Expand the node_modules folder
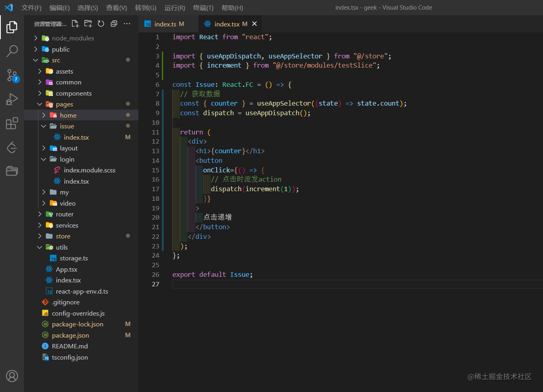Image resolution: width=543 pixels, height=392 pixels. 73,38
